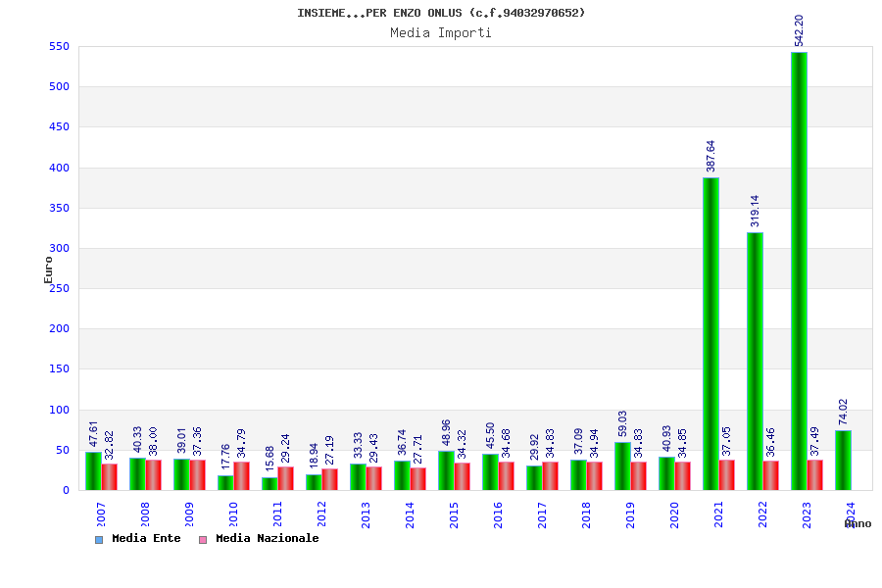Click the green 2022 bar

click(755, 361)
